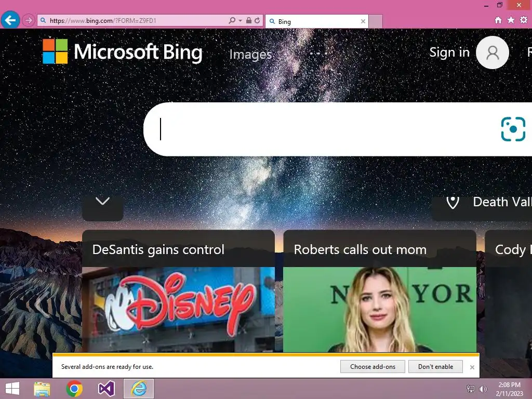Open the Tools gear icon

click(x=524, y=20)
